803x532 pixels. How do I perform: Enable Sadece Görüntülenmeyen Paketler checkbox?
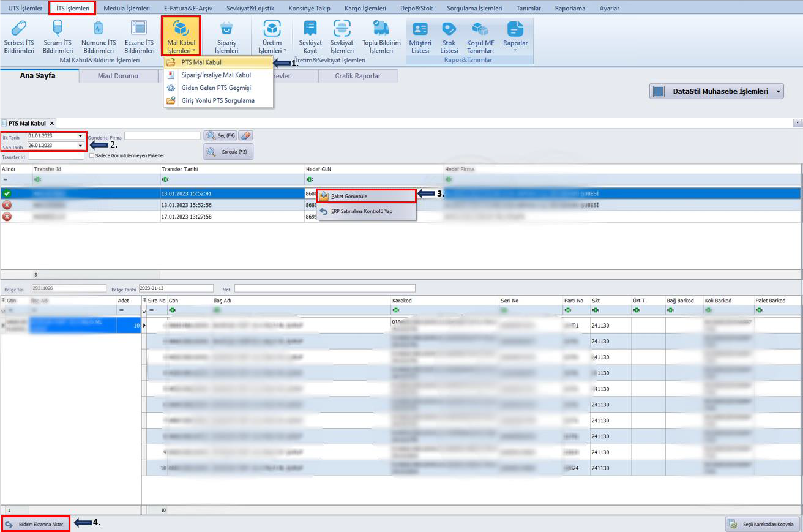pyautogui.click(x=92, y=155)
